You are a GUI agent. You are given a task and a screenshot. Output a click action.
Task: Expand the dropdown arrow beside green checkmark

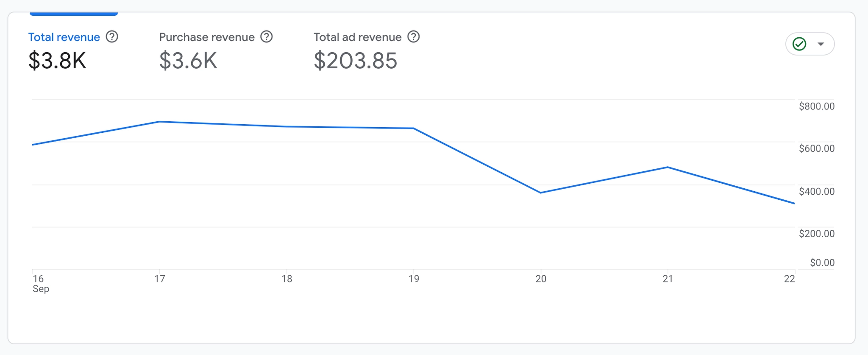[821, 44]
